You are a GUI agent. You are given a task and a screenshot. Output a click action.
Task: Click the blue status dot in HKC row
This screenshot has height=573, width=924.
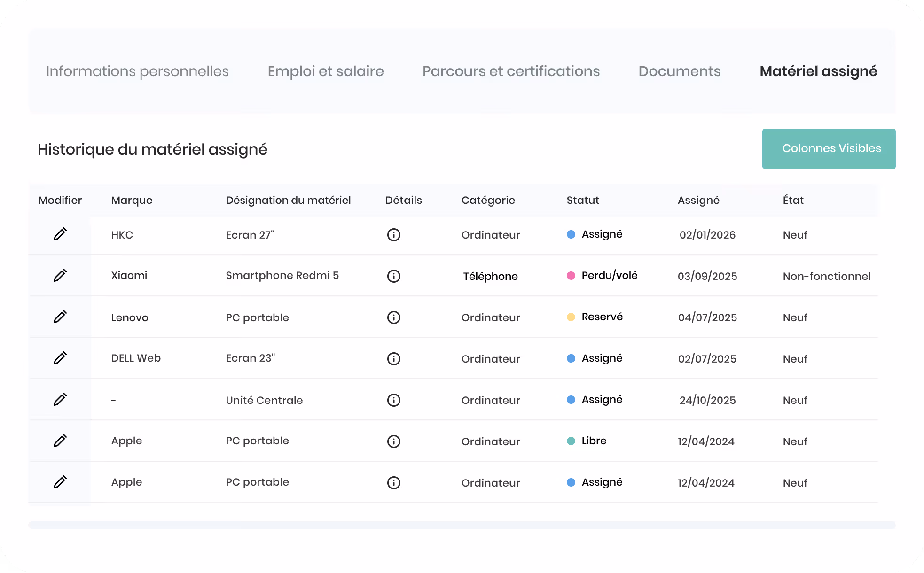pyautogui.click(x=571, y=234)
